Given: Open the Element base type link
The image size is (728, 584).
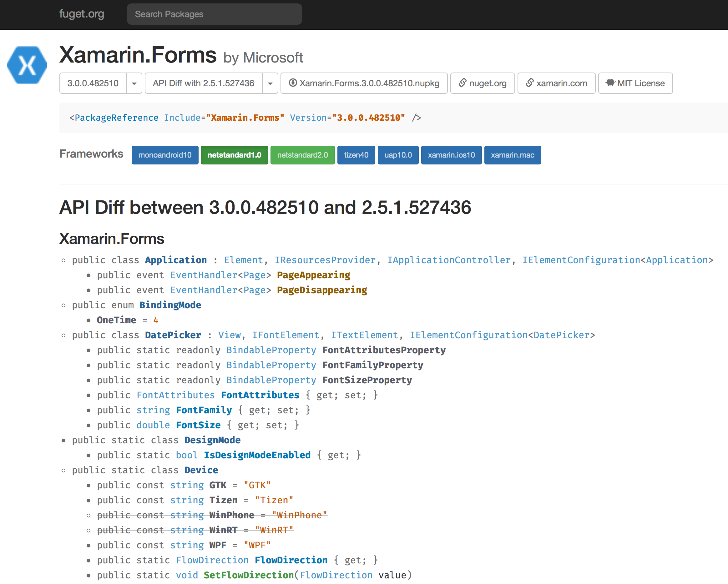Looking at the screenshot, I should click(x=244, y=260).
